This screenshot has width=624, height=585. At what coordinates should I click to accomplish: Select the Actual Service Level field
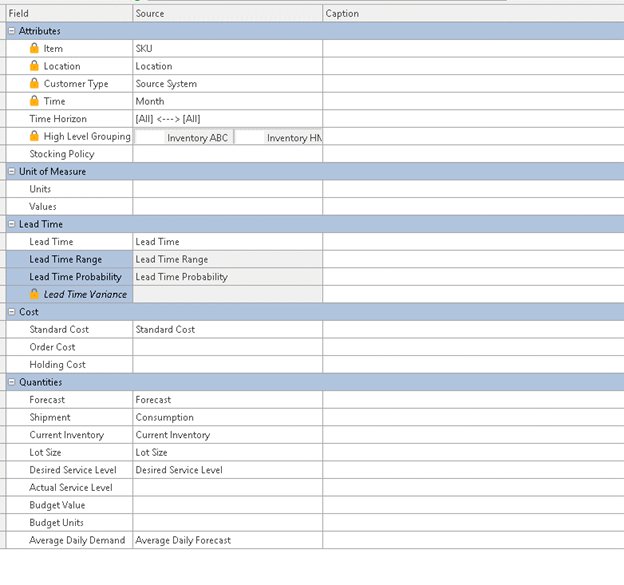point(69,488)
